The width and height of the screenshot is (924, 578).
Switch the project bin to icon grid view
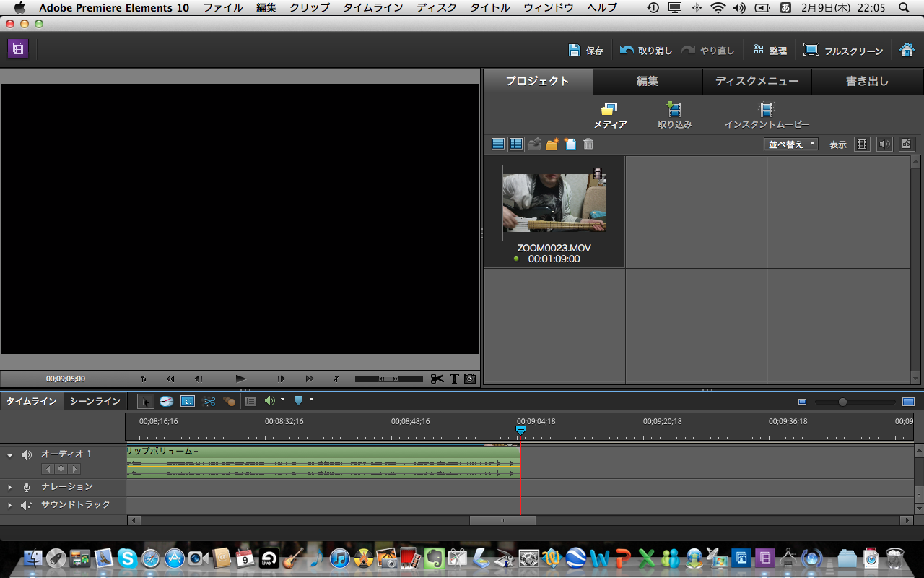point(516,144)
